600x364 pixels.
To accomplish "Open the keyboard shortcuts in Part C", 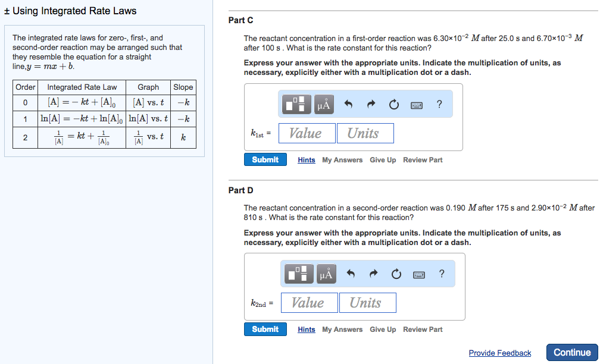I will coord(417,104).
